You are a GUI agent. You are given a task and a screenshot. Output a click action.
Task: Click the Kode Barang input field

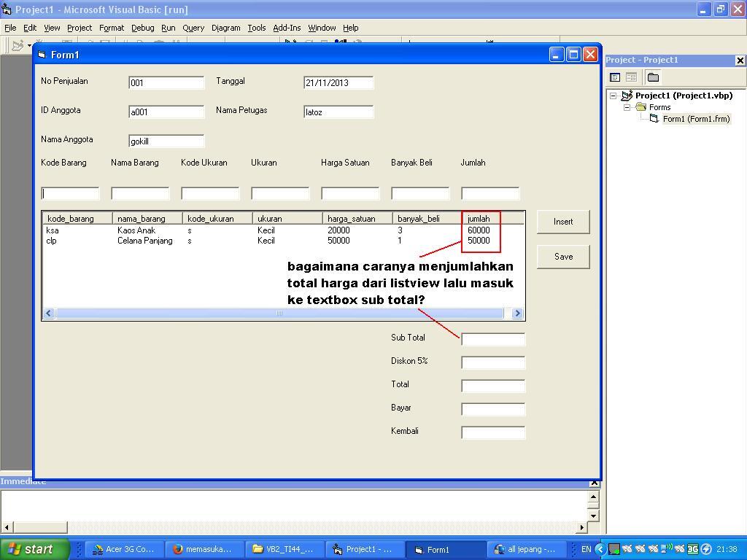pos(71,193)
